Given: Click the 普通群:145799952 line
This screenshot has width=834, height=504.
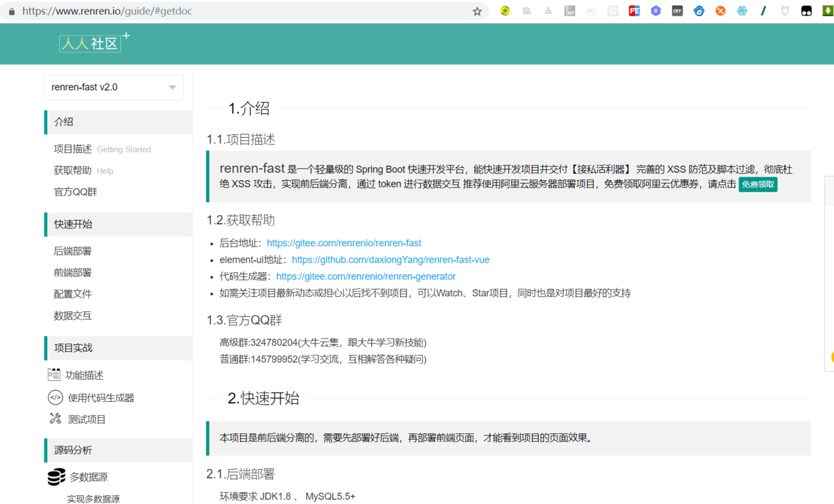Looking at the screenshot, I should tap(323, 360).
